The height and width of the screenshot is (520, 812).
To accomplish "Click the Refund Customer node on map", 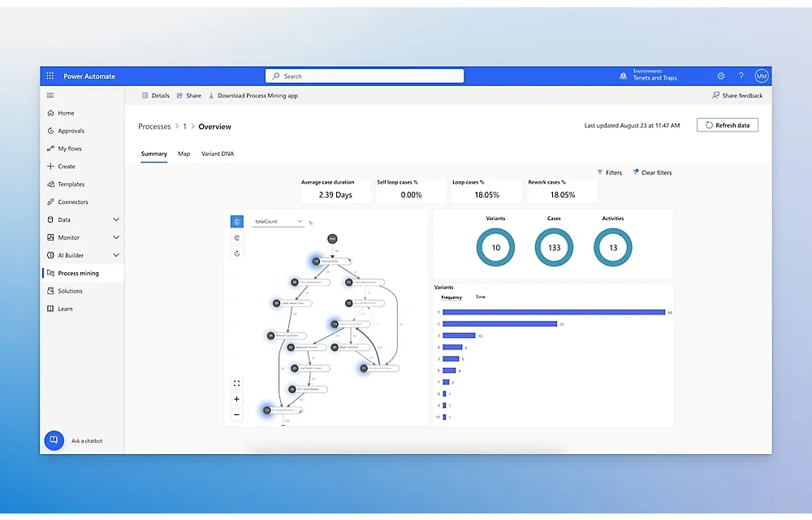I will (x=286, y=336).
